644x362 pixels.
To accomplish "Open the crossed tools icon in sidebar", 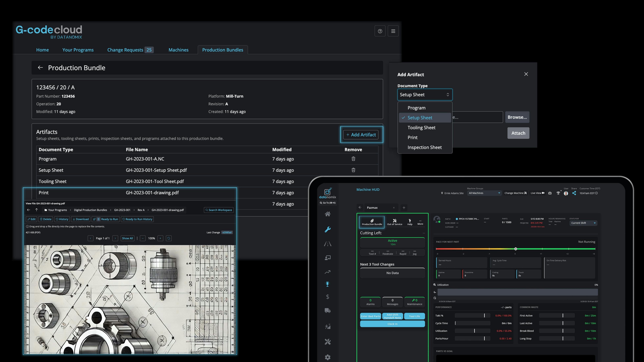I will click(x=327, y=342).
